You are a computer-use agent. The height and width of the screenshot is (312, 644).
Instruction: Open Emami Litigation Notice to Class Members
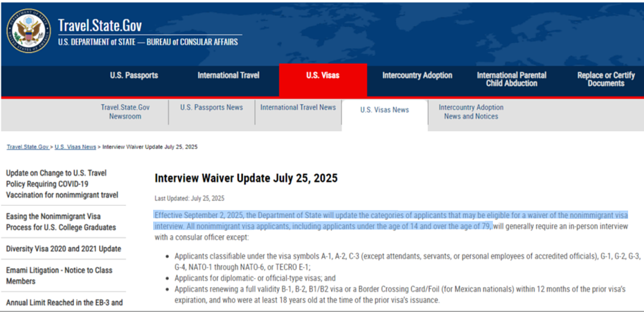[x=58, y=276]
